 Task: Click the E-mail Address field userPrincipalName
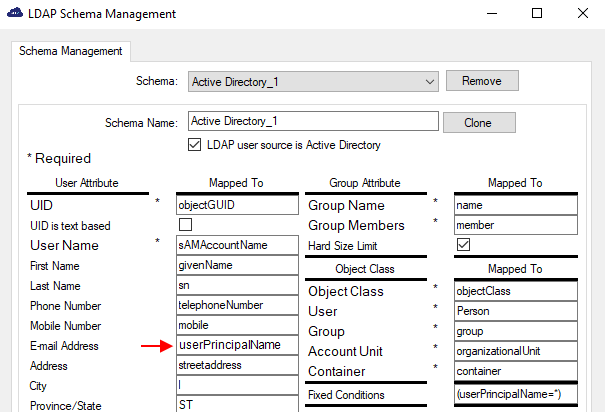[237, 345]
